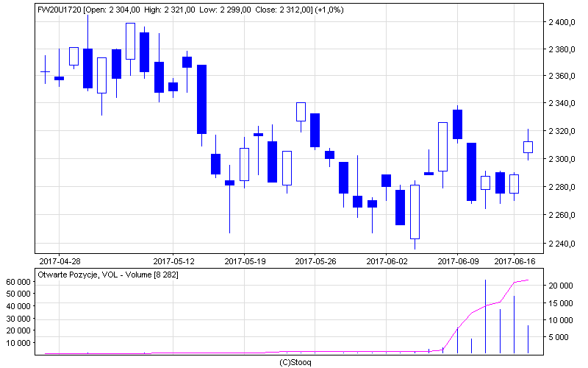The height and width of the screenshot is (368, 588).
Task: Click the 2 360,0 price axis label
Action: pyautogui.click(x=562, y=76)
